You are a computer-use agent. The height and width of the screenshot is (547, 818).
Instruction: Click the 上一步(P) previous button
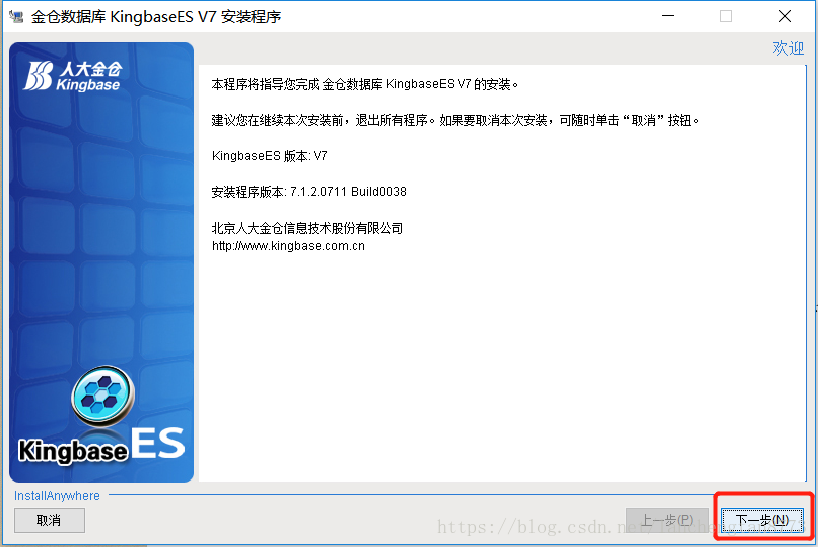[667, 520]
